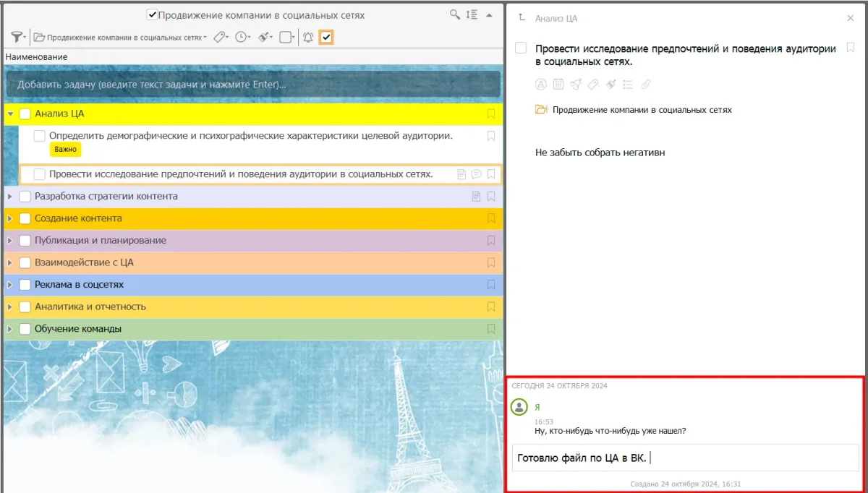Viewport: 868px width, 493px height.
Task: Open the project folder dropdown in toolbar
Action: pyautogui.click(x=120, y=38)
